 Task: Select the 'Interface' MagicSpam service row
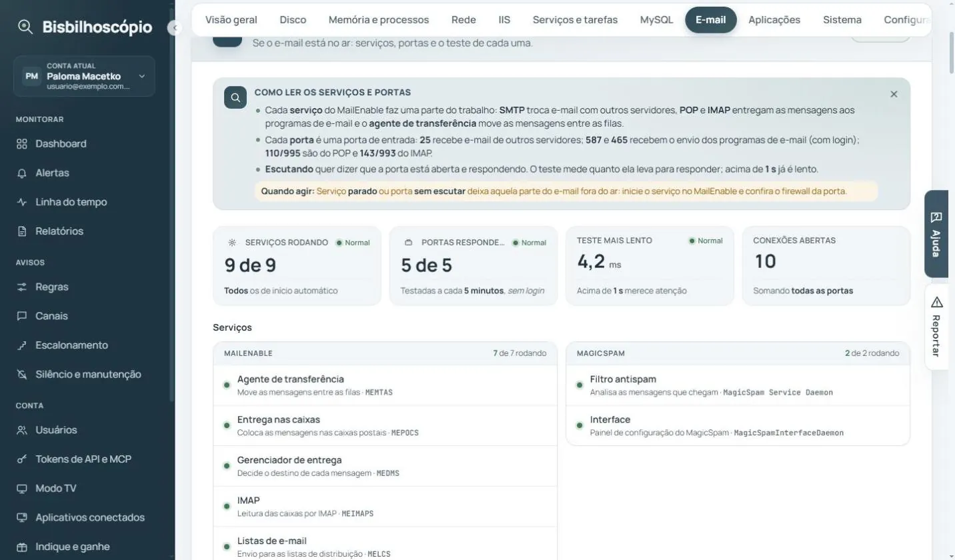coord(738,426)
